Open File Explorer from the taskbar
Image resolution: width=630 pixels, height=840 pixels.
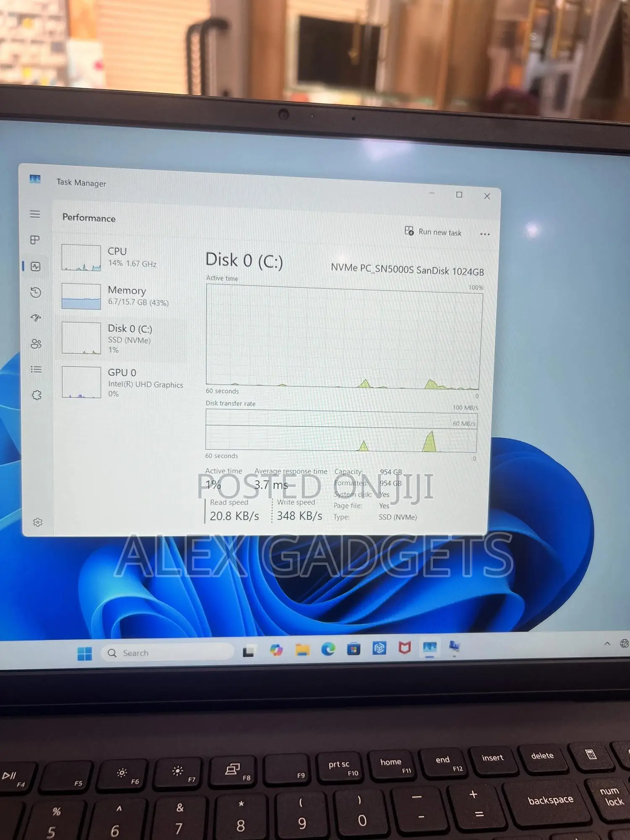coord(302,650)
